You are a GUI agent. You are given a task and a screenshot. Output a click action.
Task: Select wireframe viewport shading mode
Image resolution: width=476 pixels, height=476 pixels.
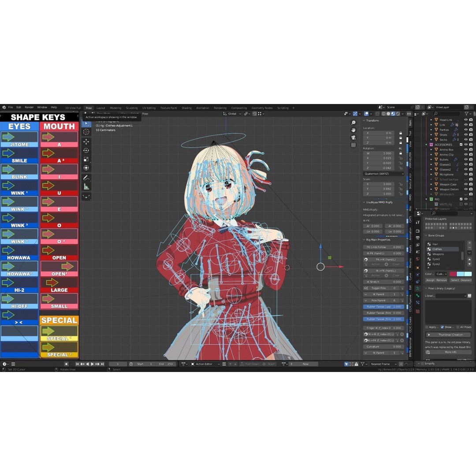384,114
